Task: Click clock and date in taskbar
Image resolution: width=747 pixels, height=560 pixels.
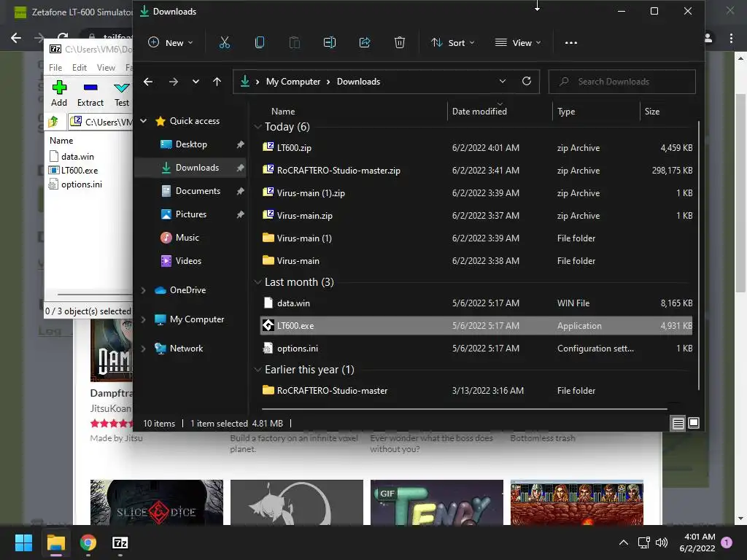Action: click(697, 542)
